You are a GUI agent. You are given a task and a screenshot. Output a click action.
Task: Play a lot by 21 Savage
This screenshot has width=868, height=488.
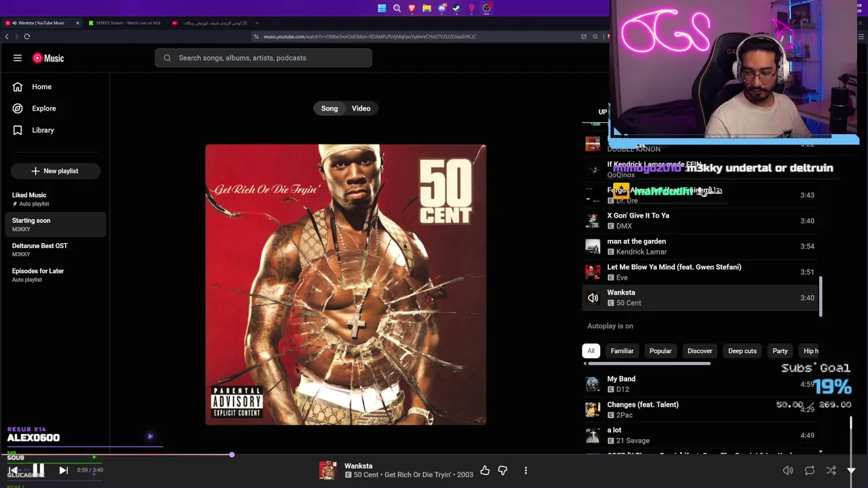click(701, 436)
